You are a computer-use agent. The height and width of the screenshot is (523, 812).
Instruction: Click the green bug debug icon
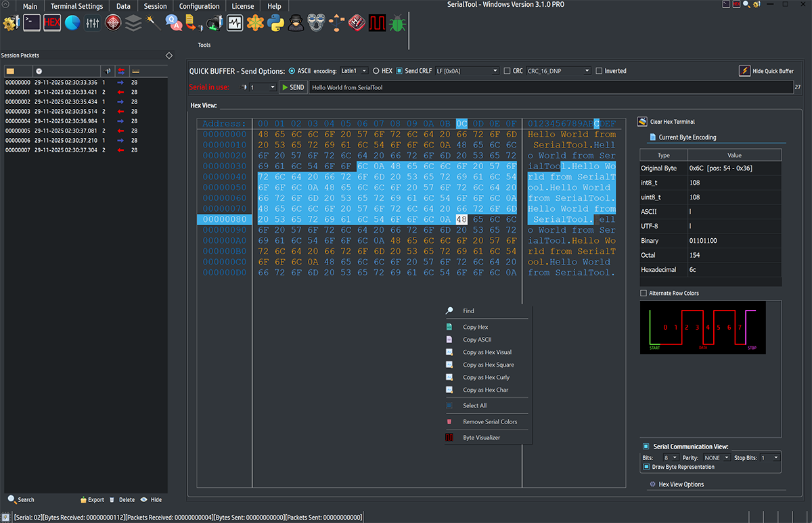click(397, 23)
